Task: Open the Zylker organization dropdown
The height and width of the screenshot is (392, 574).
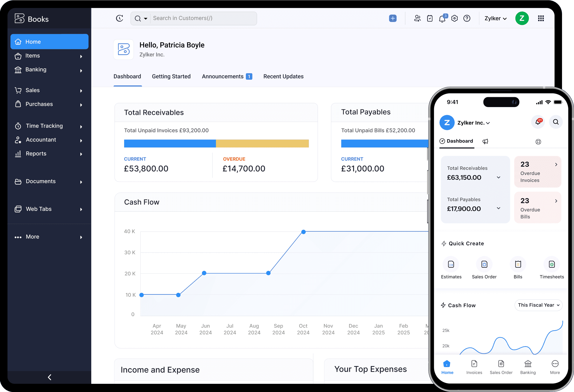Action: point(495,18)
